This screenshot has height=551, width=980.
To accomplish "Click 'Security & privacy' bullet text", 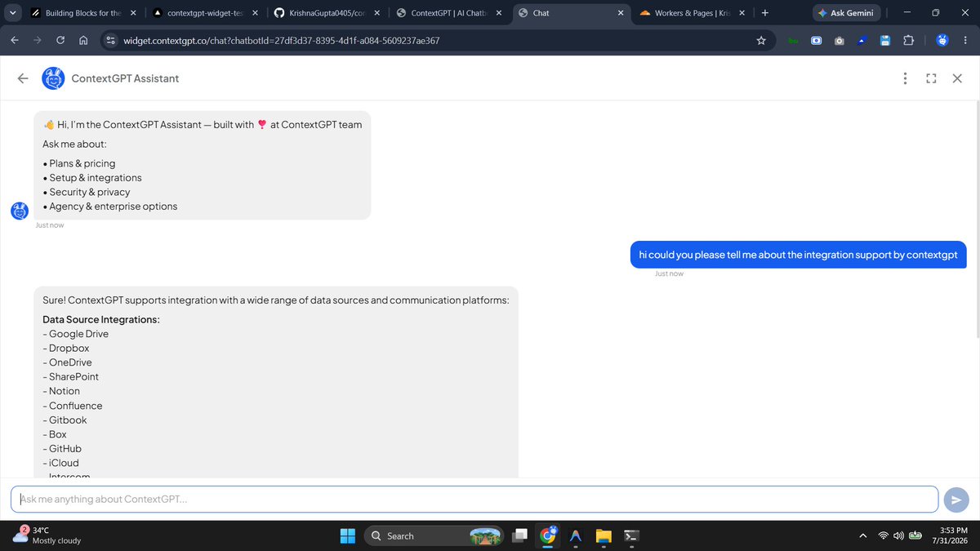I will [90, 192].
